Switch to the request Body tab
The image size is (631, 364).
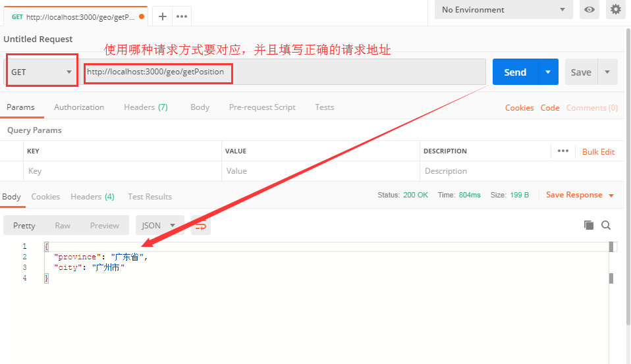pyautogui.click(x=200, y=107)
